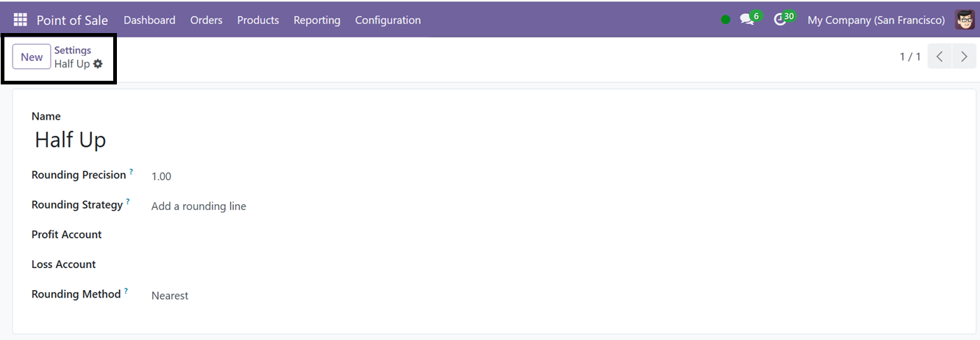
Task: Open the Configuration menu
Action: click(x=387, y=20)
